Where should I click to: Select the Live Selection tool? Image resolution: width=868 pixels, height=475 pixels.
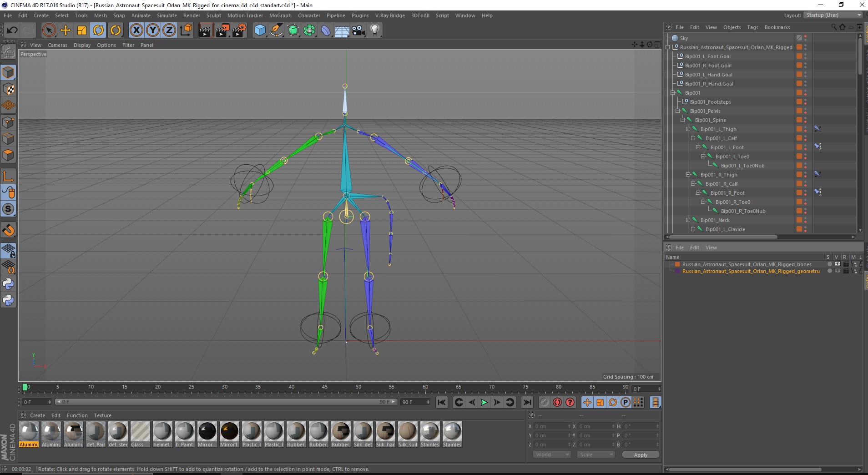point(49,30)
